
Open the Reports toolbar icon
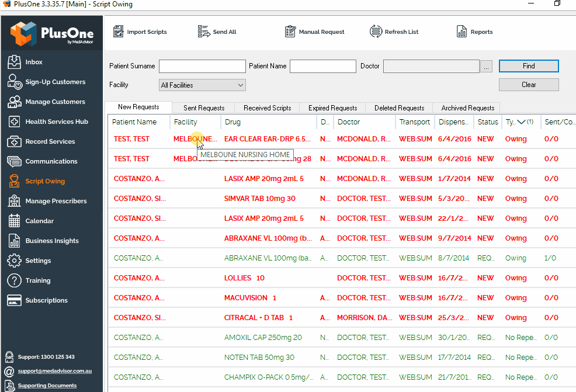tap(462, 32)
